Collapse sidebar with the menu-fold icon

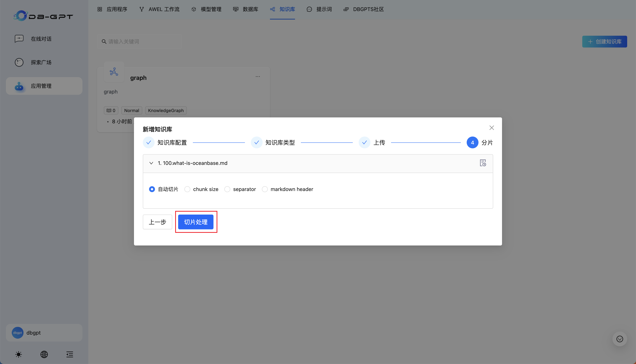coord(70,354)
